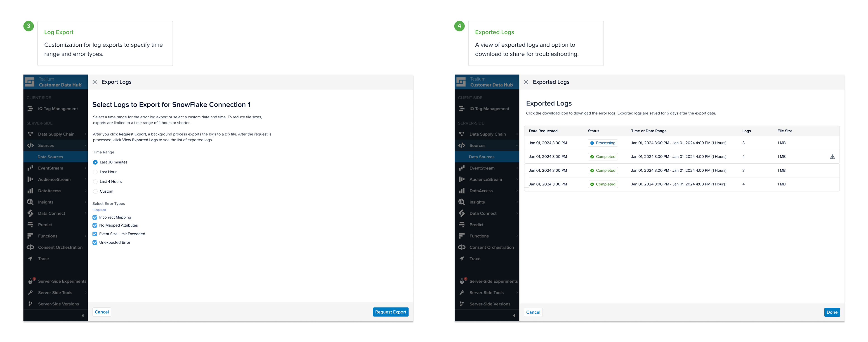Screen dimensions: 868x342
Task: Click Trace icon in sidebar beside Export Logs dialog
Action: tap(30, 259)
